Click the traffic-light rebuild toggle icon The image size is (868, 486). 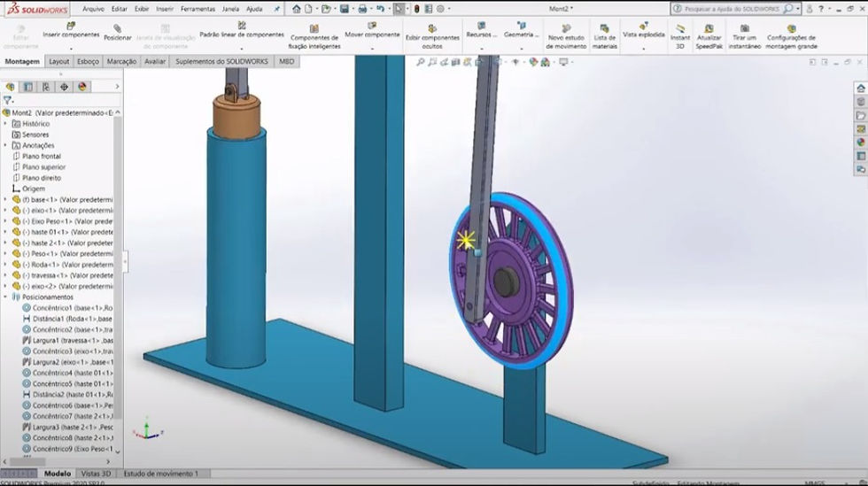[x=417, y=9]
